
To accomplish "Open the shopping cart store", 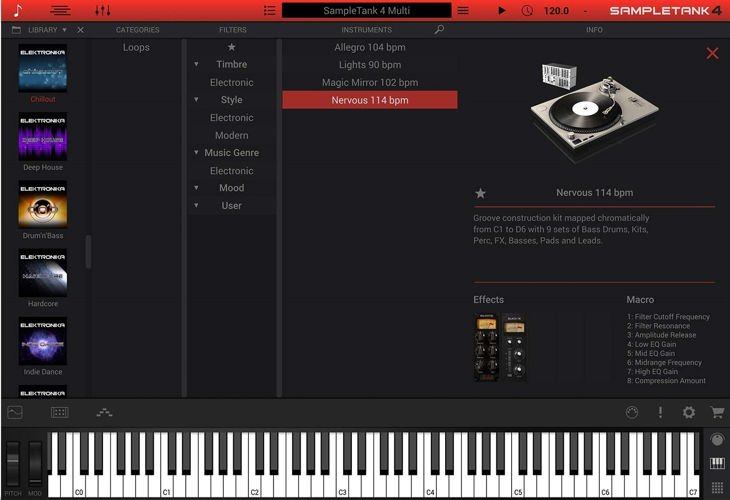I will (x=716, y=412).
